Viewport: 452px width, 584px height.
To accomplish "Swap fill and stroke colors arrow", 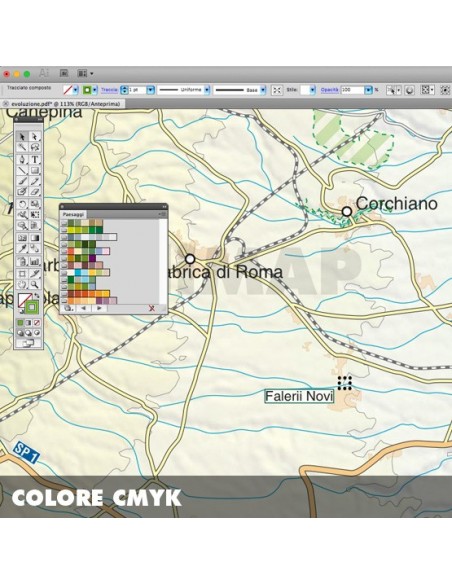I will pos(36,296).
